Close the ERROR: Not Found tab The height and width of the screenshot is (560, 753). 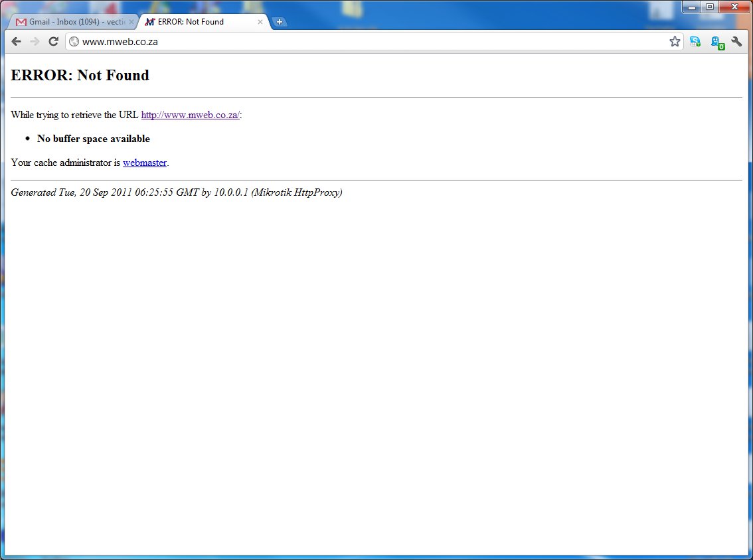tap(260, 21)
